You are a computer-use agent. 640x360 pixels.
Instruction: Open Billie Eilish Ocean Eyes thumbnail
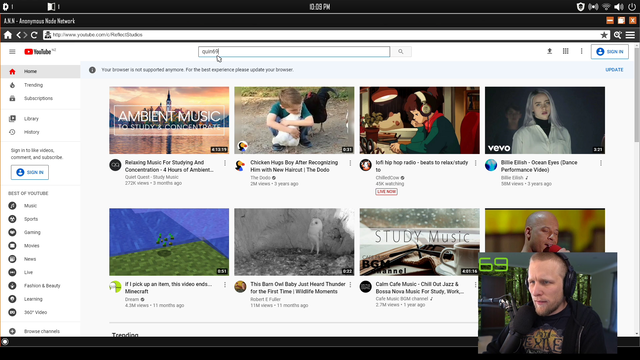coord(545,120)
